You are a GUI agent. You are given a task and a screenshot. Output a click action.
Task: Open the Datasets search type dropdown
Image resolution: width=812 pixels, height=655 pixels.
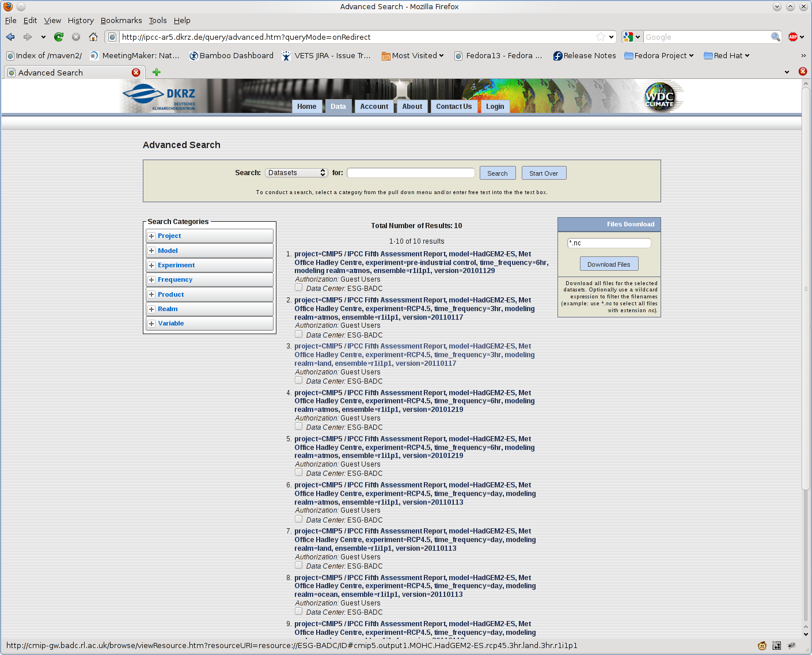click(297, 173)
